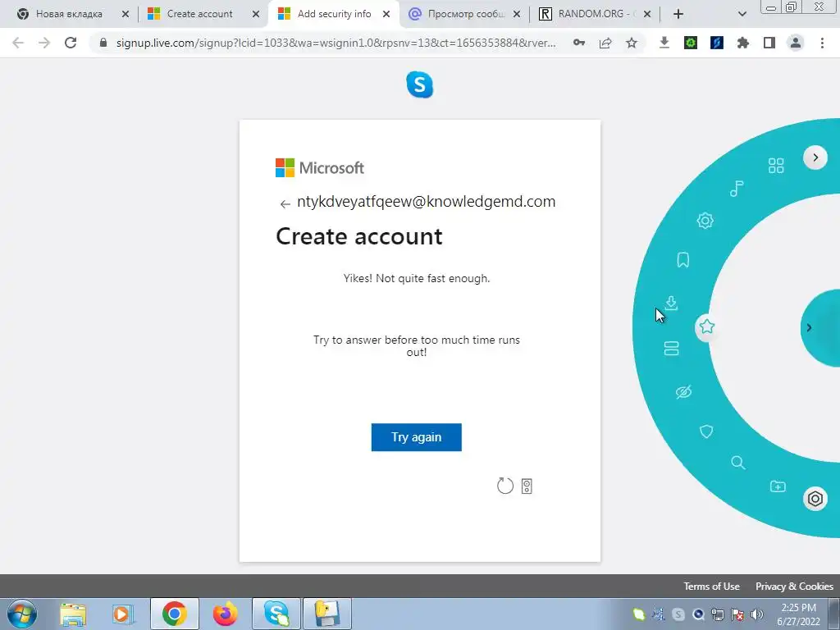Open the Windows Start menu

(x=21, y=614)
